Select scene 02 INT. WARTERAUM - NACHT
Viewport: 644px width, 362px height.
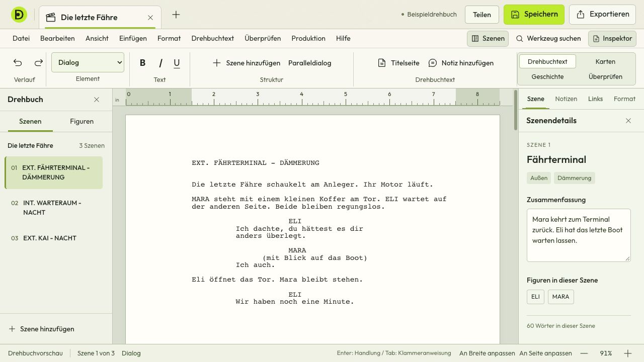(x=53, y=208)
